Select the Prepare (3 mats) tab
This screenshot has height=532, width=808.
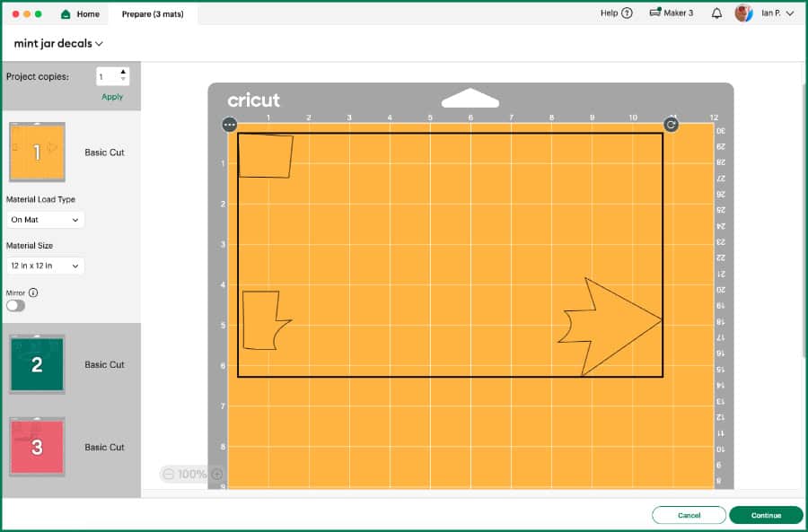153,13
